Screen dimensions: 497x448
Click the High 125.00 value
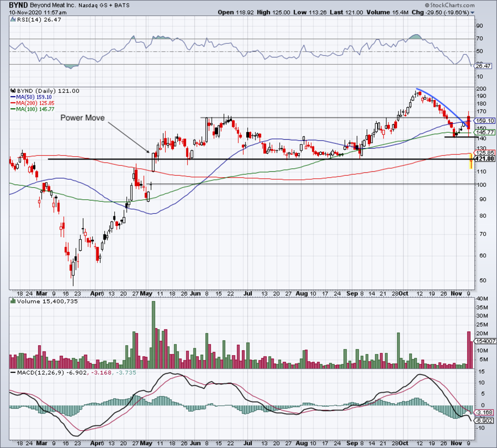coord(274,12)
